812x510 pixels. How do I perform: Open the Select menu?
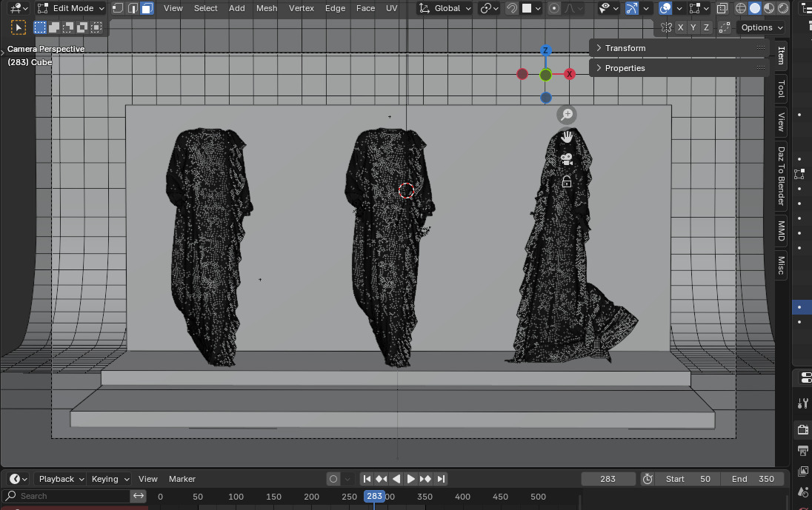point(205,8)
